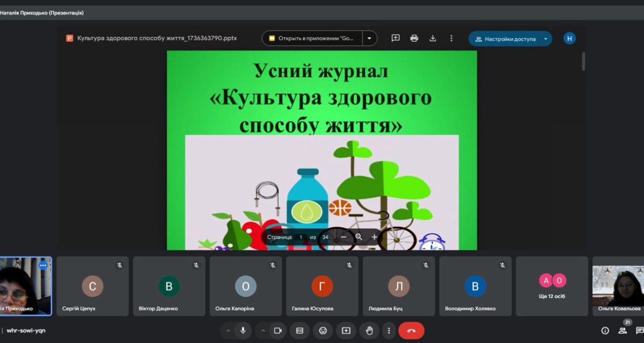The image size is (644, 343).
Task: Click the Ще 12 осіб participants tile
Action: (x=552, y=286)
